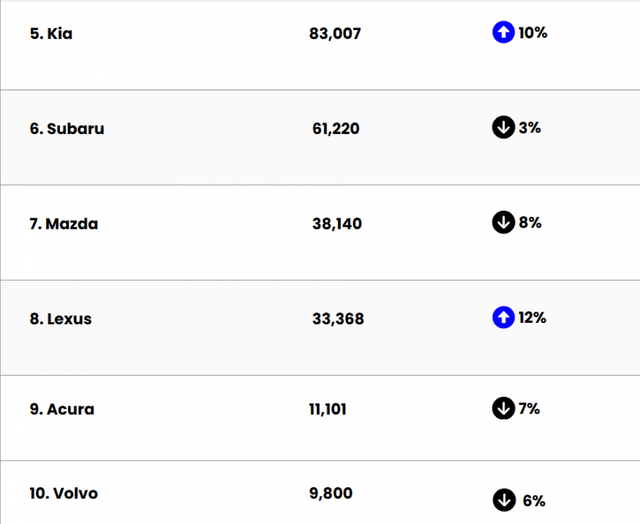Click the black down arrow in Subaru row
Viewport: 640px width, 524px height.
[503, 127]
